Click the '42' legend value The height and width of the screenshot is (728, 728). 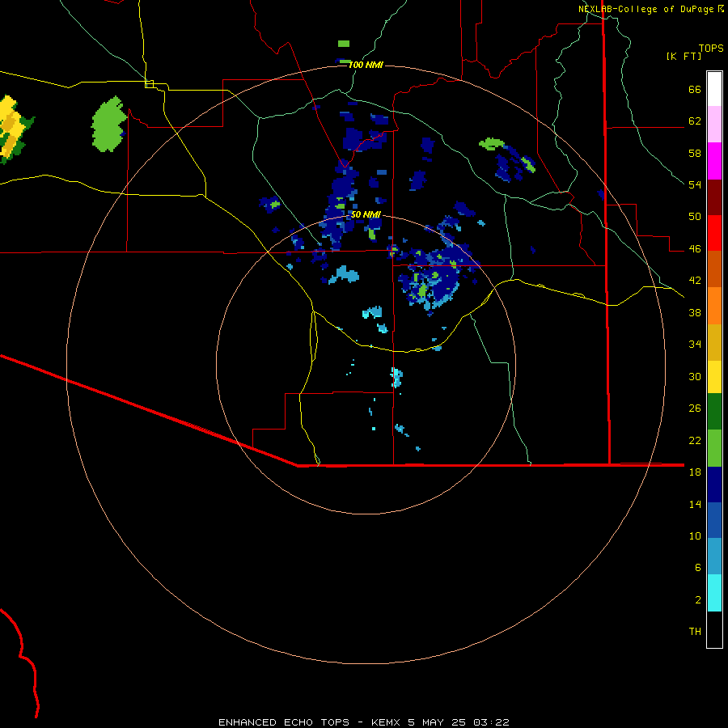[695, 281]
